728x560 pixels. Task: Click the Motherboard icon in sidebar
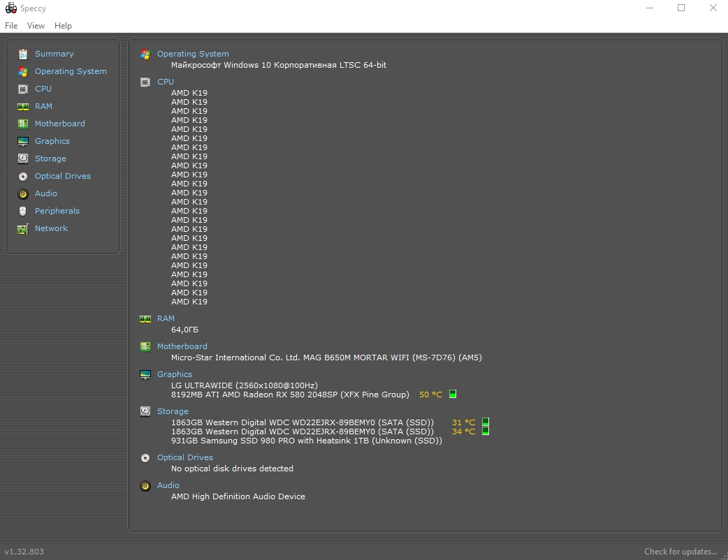coord(23,124)
